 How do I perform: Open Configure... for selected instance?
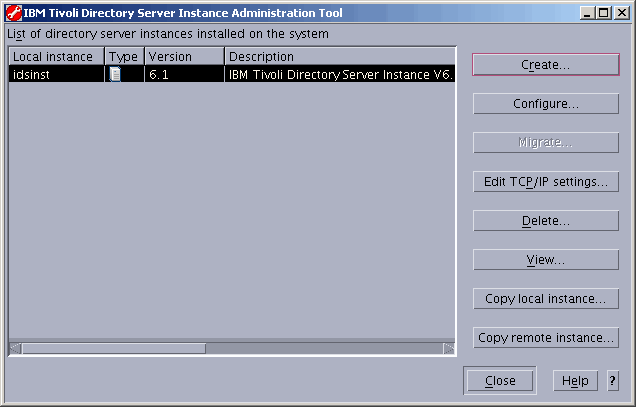point(545,103)
